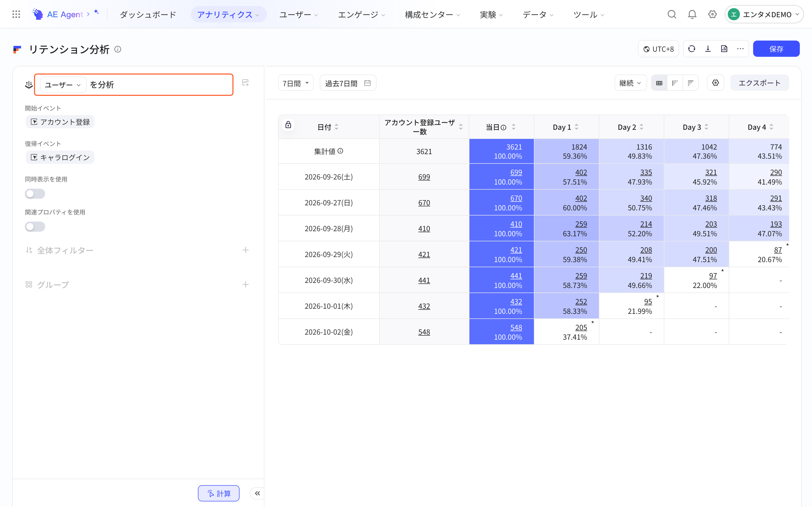This screenshot has width=812, height=507.
Task: Click the エクスポート button
Action: click(x=759, y=83)
